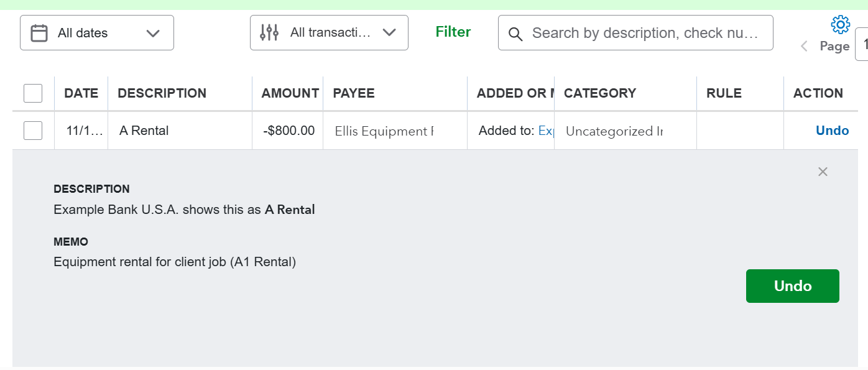Click the magnifying glass search icon
This screenshot has width=868, height=370.
(x=515, y=34)
